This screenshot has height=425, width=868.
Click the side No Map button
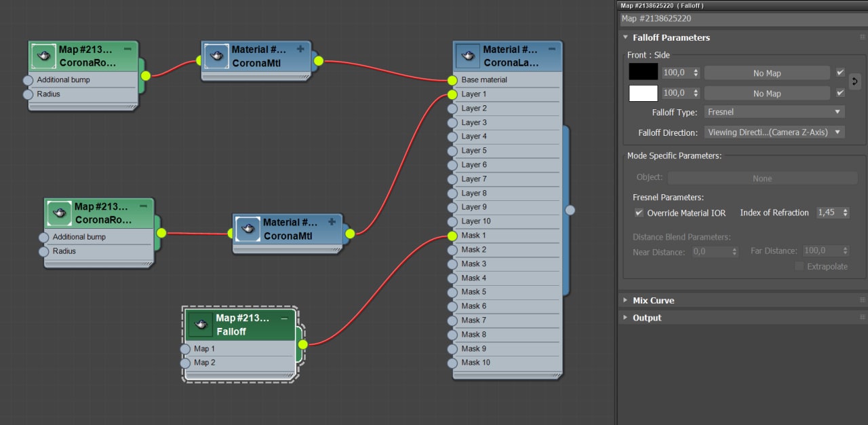[x=767, y=94]
